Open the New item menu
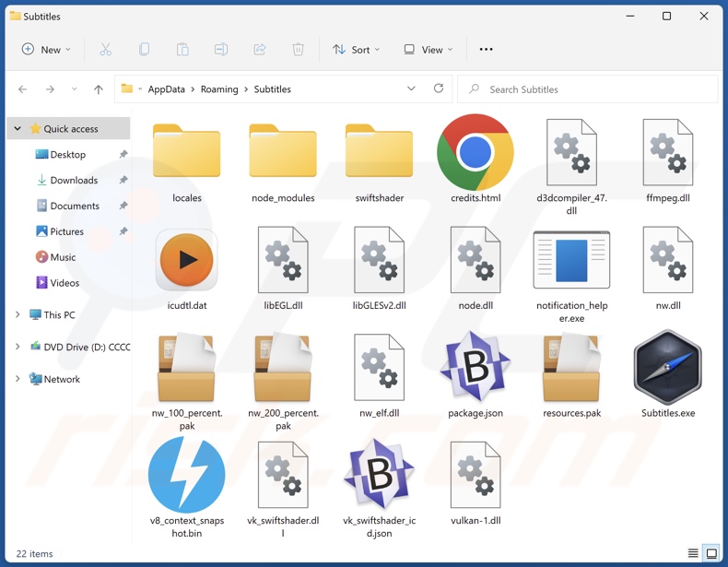This screenshot has height=567, width=728. (x=46, y=49)
